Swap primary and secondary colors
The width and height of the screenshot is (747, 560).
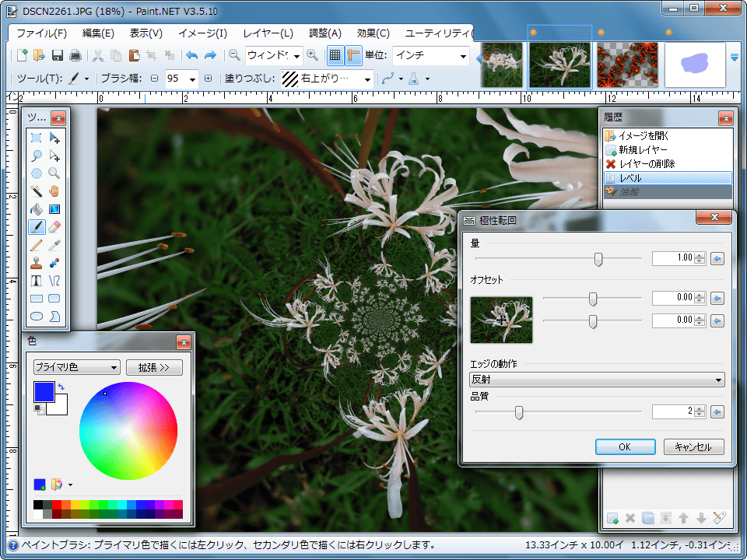click(61, 386)
